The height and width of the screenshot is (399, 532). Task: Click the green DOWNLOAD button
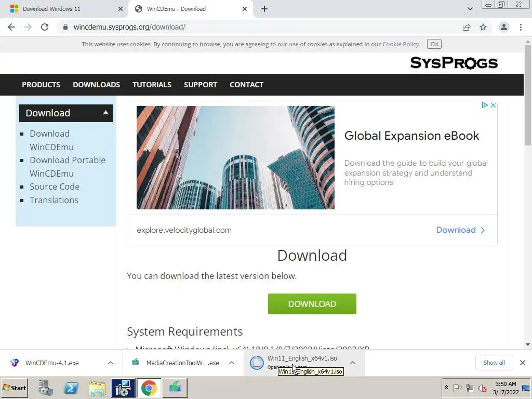[x=312, y=304]
